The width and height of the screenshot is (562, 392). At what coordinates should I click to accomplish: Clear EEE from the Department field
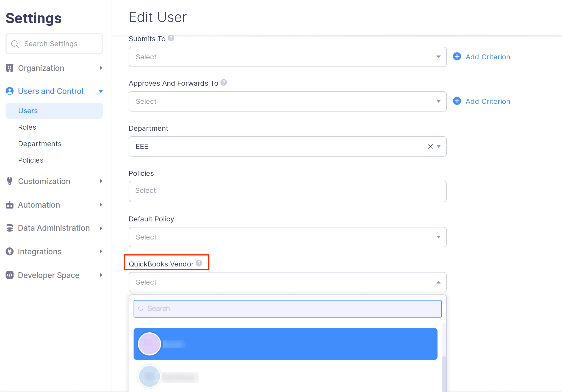430,146
